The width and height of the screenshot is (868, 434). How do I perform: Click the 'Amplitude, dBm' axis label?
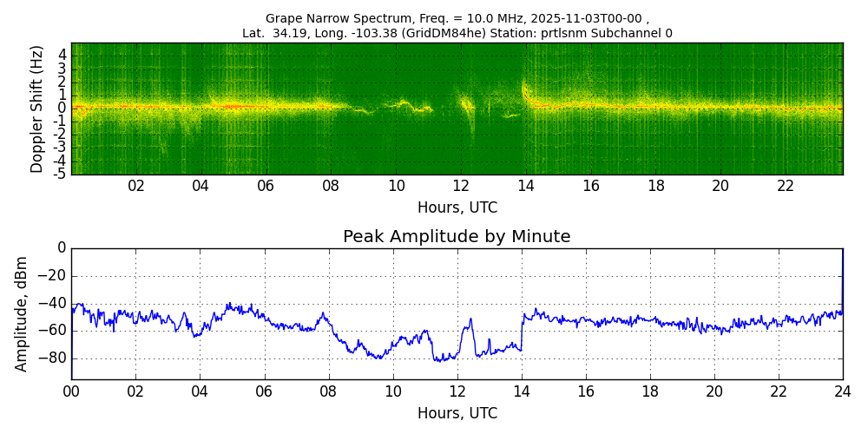[22, 313]
